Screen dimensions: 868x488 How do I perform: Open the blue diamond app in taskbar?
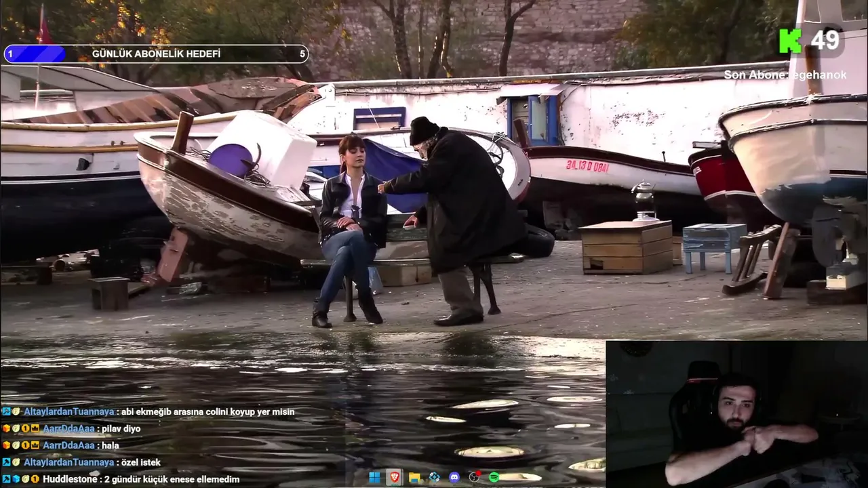click(434, 477)
